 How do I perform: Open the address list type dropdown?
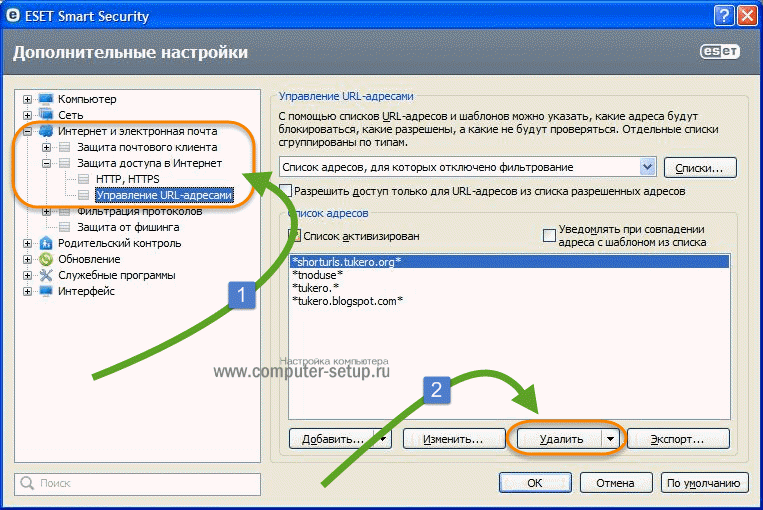[x=647, y=167]
